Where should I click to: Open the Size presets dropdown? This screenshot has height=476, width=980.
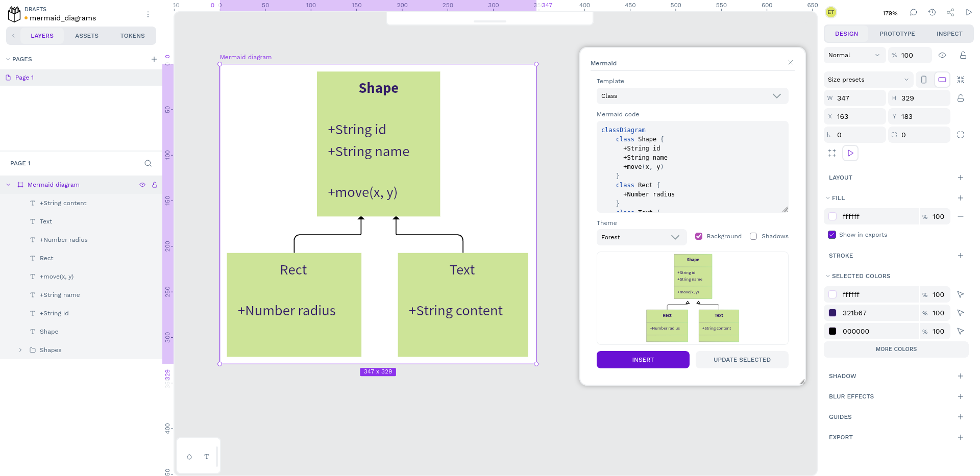(868, 80)
